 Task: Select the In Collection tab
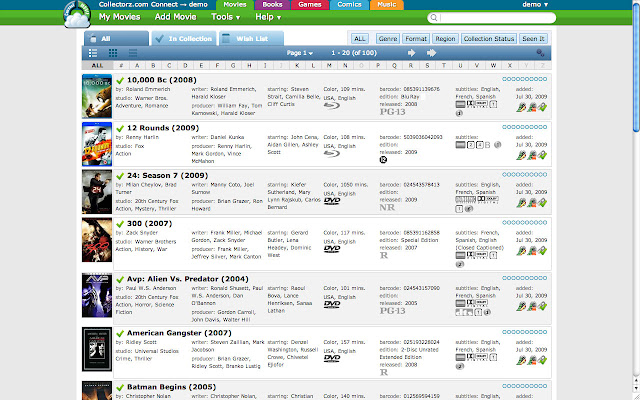pyautogui.click(x=184, y=38)
